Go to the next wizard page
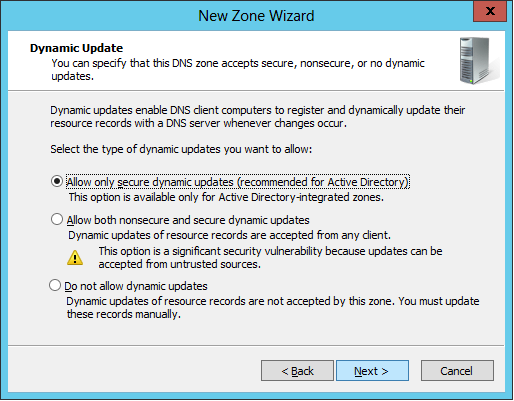The image size is (514, 401). tap(372, 370)
